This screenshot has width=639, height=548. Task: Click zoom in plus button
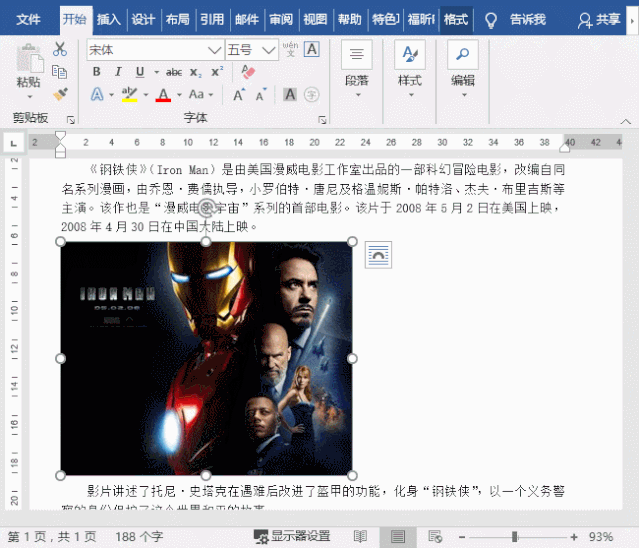click(574, 537)
